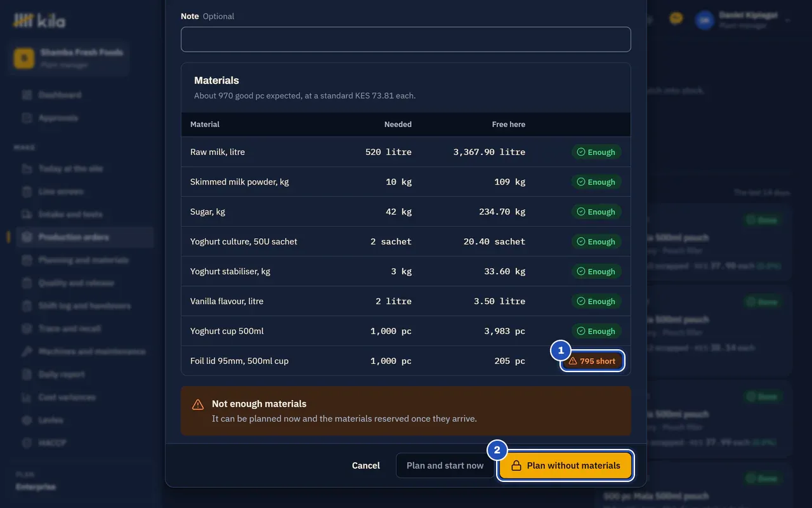812x508 pixels.
Task: Click the '3,367.90 litre' free value
Action: [489, 152]
